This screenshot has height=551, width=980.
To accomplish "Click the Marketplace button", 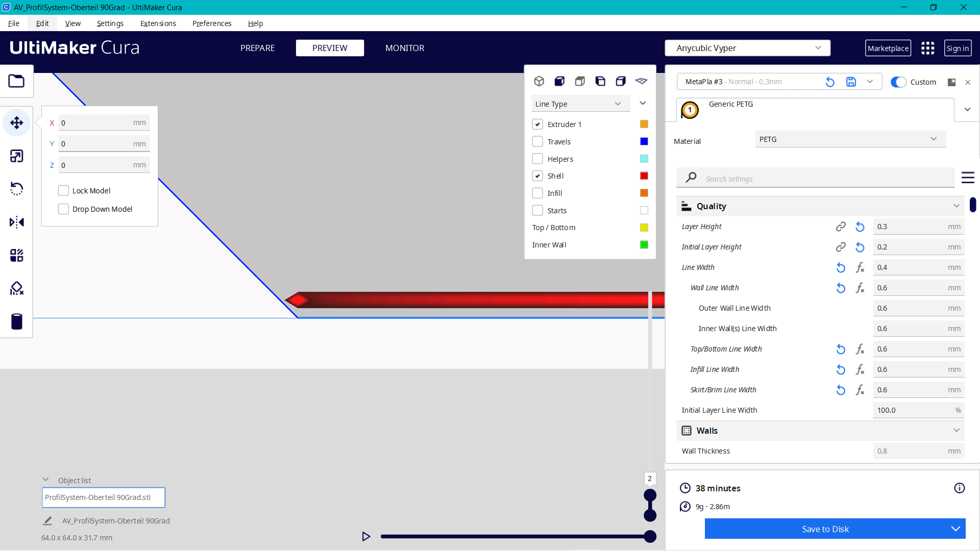I will click(888, 47).
